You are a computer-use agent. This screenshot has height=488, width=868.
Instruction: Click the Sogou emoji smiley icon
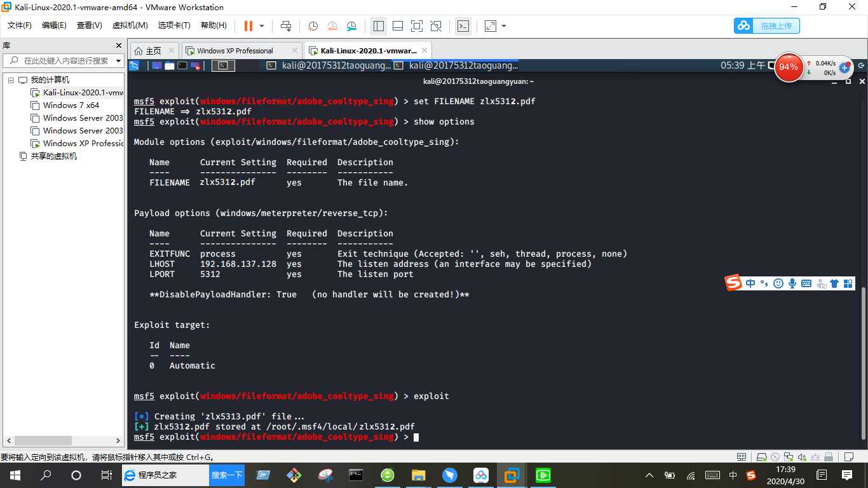click(x=778, y=283)
